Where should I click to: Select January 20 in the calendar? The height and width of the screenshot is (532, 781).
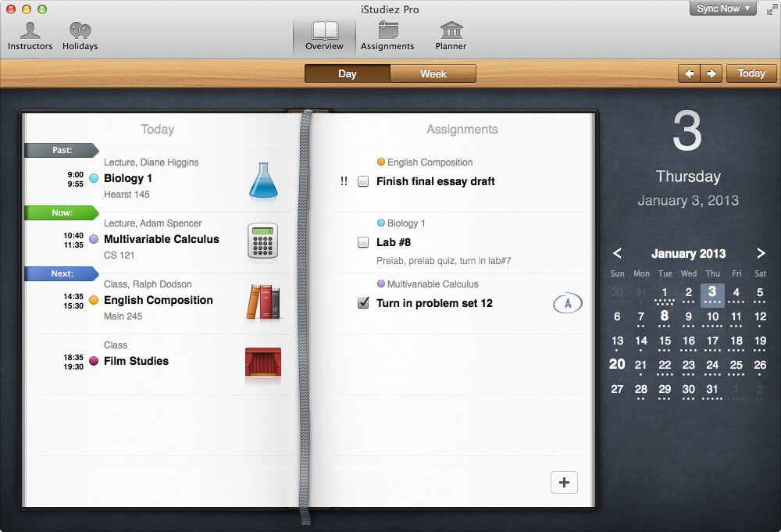tap(617, 364)
